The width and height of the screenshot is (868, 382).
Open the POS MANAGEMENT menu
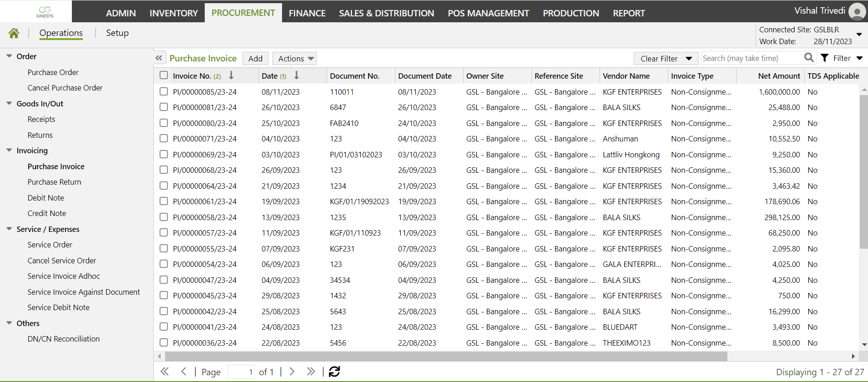point(489,13)
